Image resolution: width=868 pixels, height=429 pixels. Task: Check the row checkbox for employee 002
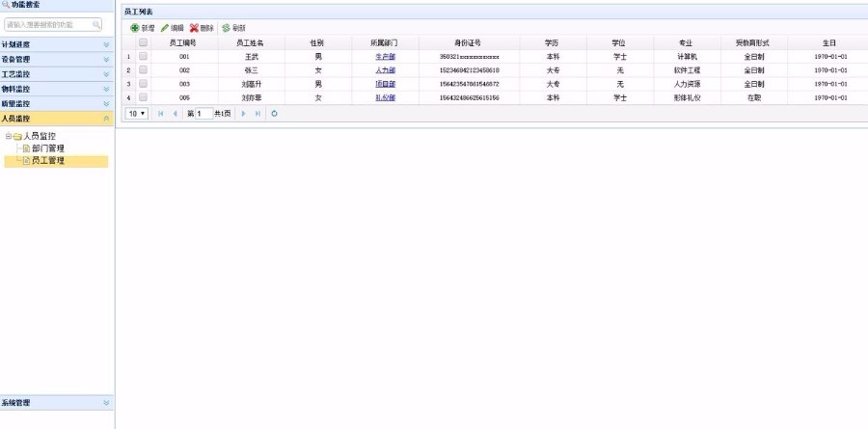coord(144,69)
